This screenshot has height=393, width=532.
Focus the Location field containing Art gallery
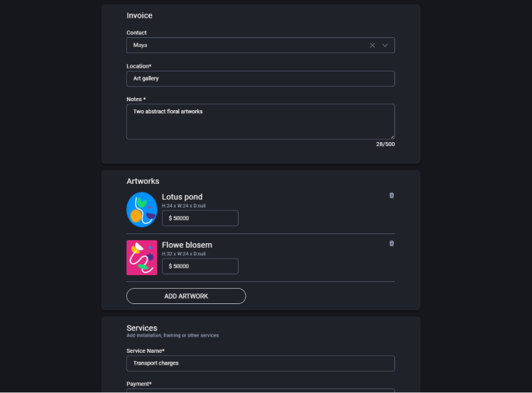click(x=261, y=79)
